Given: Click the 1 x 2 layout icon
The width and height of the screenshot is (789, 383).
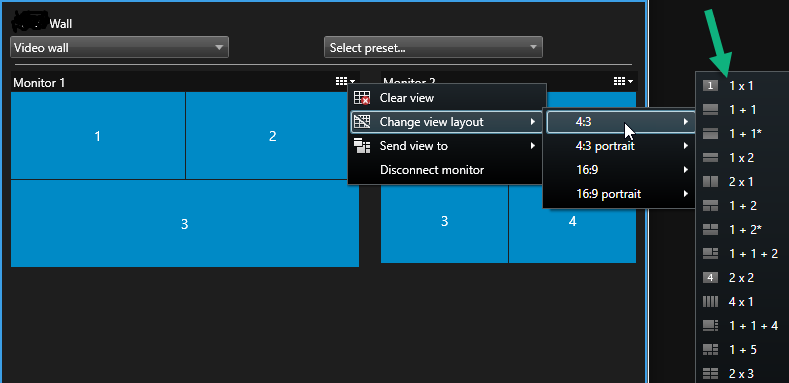Looking at the screenshot, I should [710, 158].
